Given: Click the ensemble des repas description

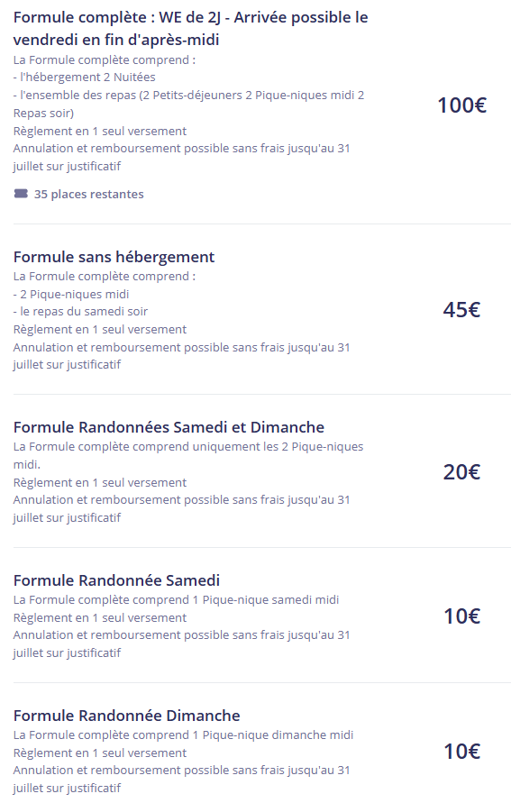Looking at the screenshot, I should point(189,104).
